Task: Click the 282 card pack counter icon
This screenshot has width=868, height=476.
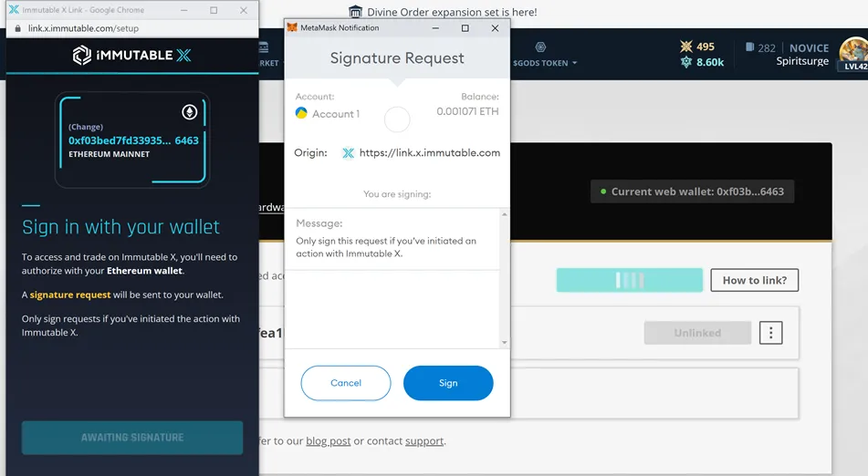Action: (x=750, y=47)
